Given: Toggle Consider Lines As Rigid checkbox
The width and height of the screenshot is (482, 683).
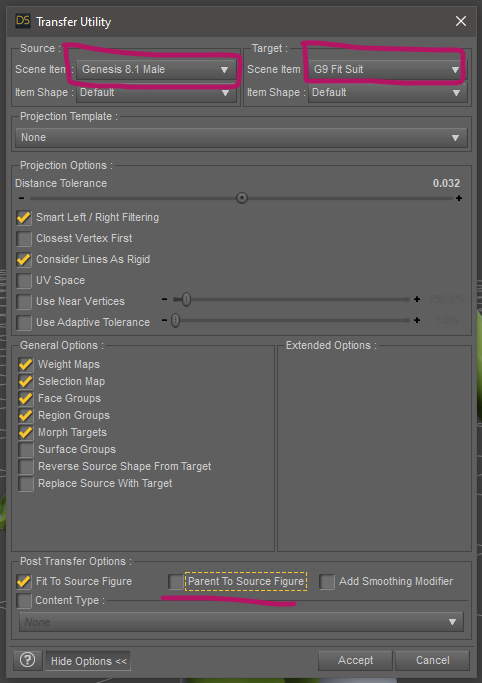Looking at the screenshot, I should coord(24,259).
